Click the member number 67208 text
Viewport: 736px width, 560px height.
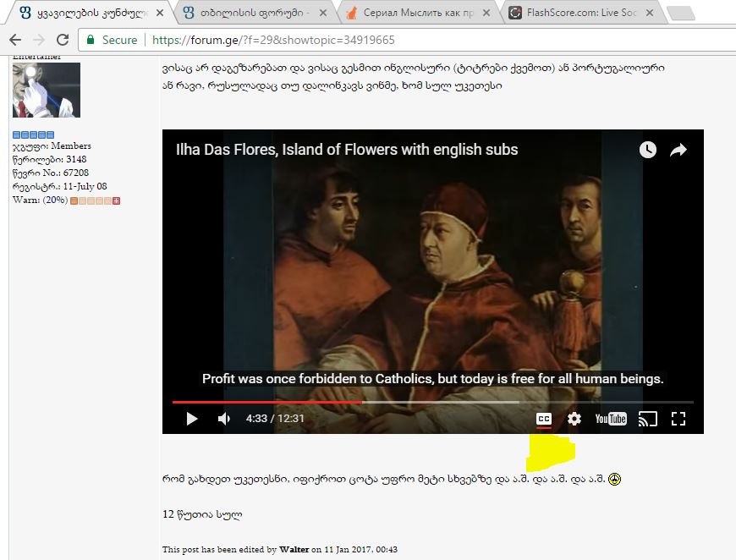pos(76,173)
